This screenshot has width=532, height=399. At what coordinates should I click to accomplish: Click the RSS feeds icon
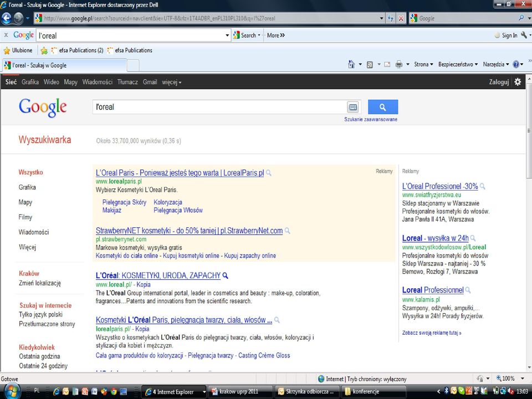[x=370, y=64]
